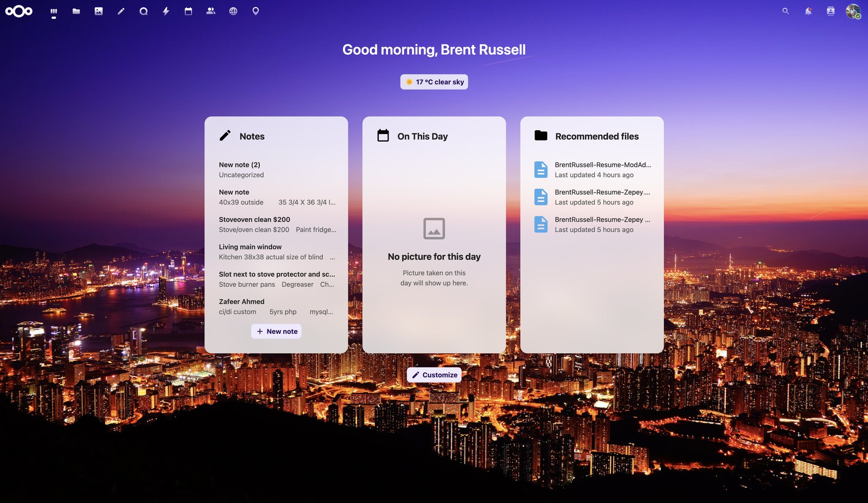
Task: Open the Dashboard app icon
Action: point(54,11)
